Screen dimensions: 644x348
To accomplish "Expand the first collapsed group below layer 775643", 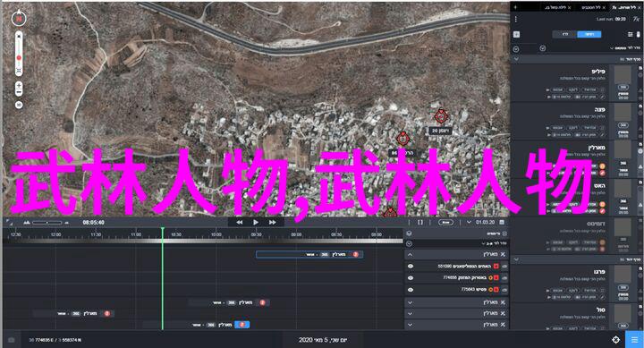I will (410, 302).
